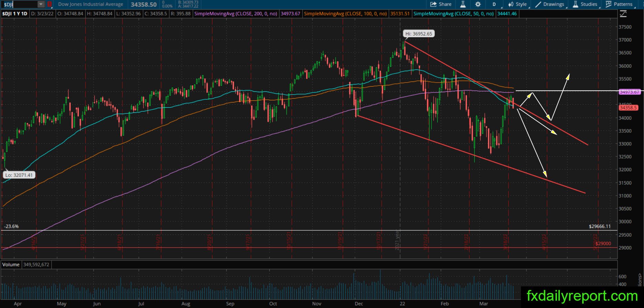
Task: Click the high value H: 34748.84
Action: [x=100, y=14]
